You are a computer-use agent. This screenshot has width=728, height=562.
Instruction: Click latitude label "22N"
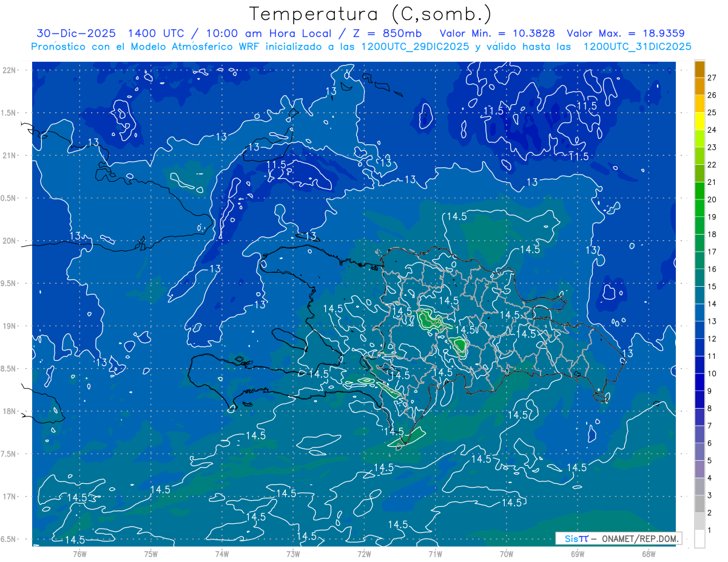click(9, 70)
